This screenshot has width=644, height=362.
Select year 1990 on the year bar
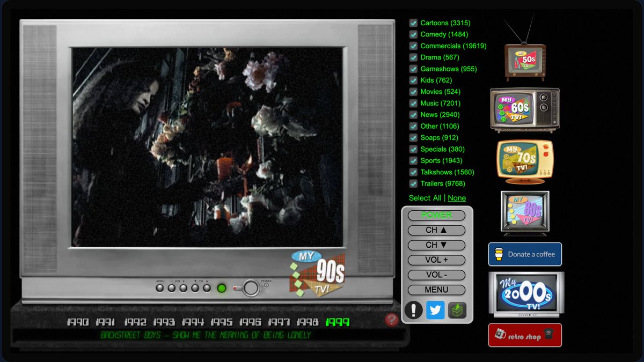78,322
